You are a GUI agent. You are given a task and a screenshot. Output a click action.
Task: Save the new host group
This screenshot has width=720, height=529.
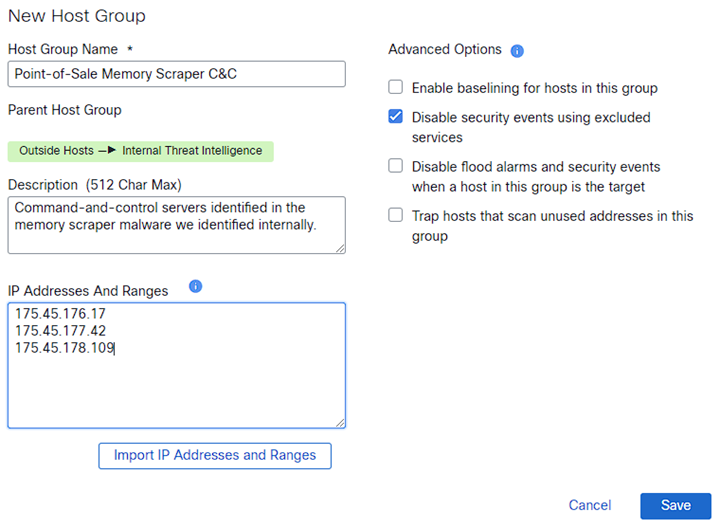pos(675,506)
